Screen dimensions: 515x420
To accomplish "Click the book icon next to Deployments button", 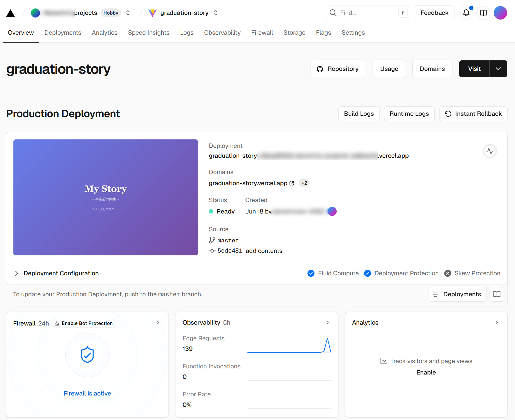I will 497,294.
